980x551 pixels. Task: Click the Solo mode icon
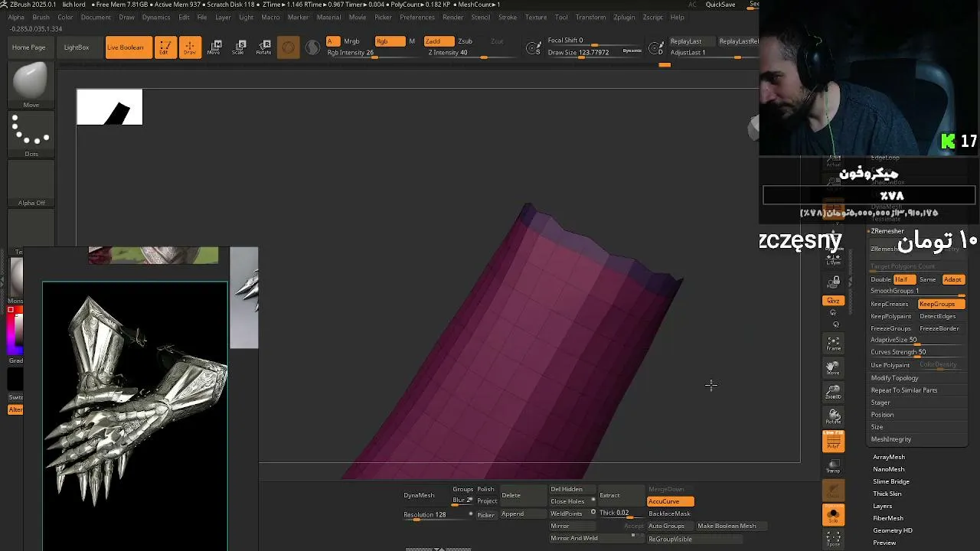[x=833, y=515]
